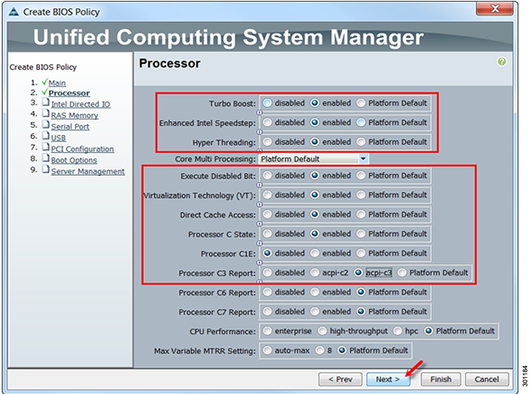Screen dimensions: 532x394
Task: Choose hpc for CPU Performance
Action: point(398,331)
